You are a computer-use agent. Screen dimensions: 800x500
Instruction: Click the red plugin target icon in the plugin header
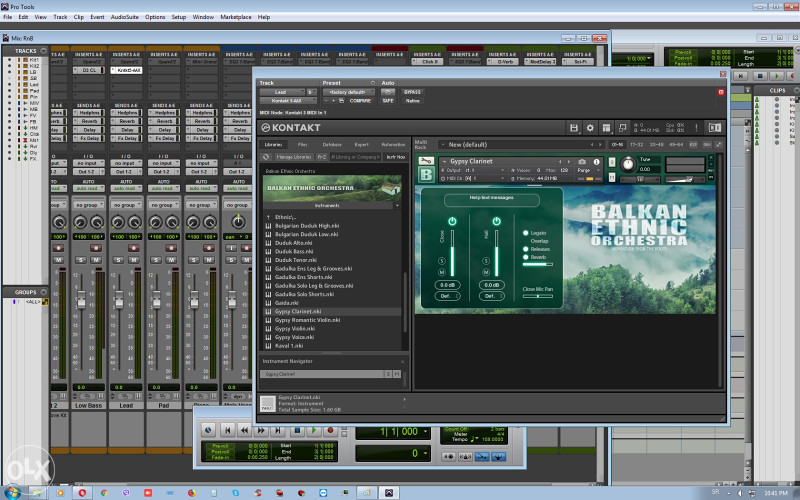721,92
